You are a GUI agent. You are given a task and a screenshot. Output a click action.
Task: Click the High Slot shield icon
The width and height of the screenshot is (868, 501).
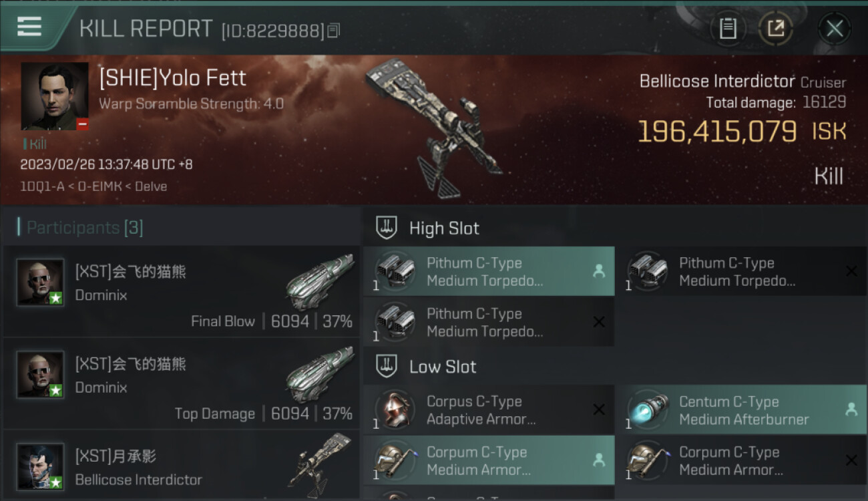coord(387,228)
